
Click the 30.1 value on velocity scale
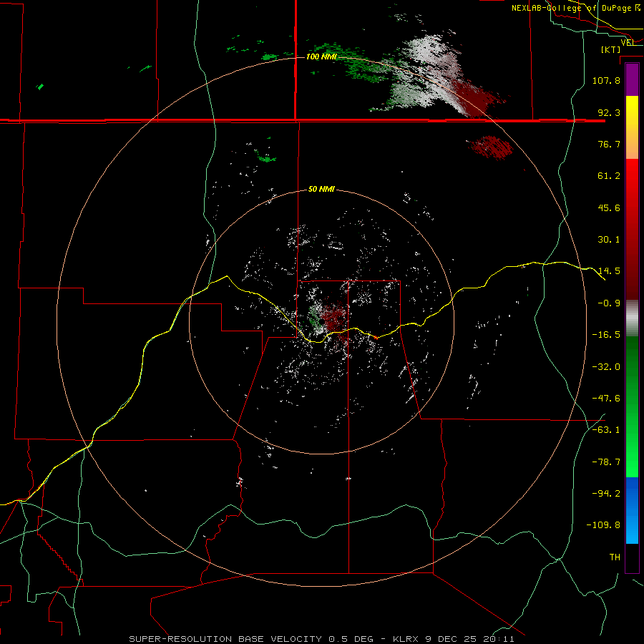click(609, 240)
